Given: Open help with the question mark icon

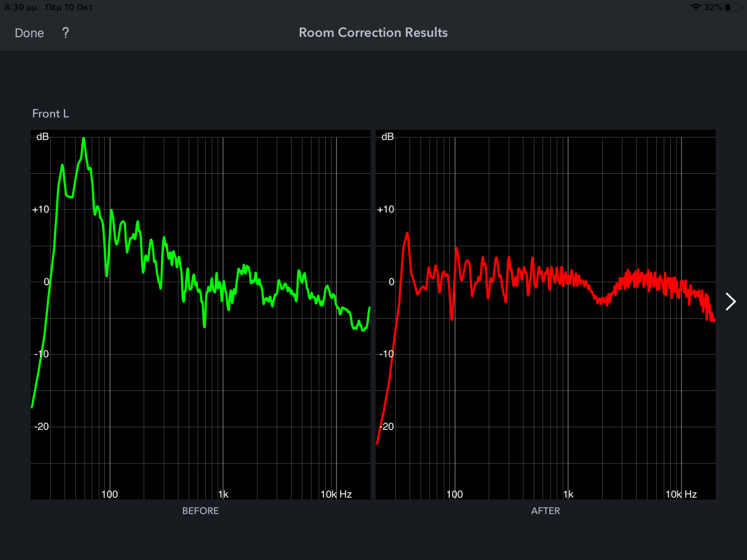Looking at the screenshot, I should click(x=65, y=33).
